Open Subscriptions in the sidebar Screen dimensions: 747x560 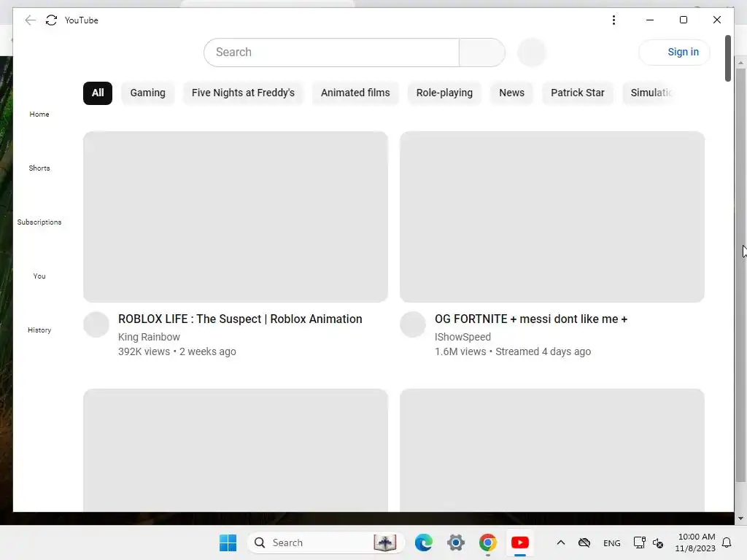39,222
